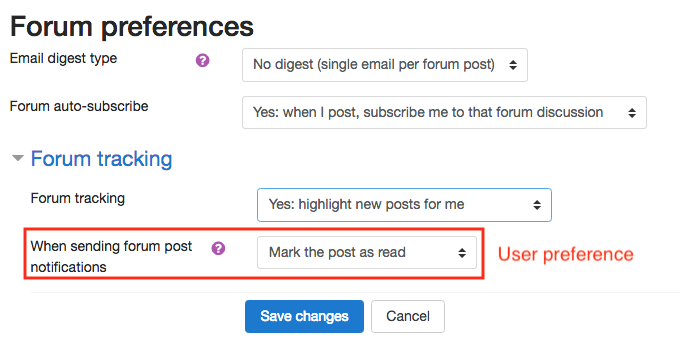Open the Forum auto-subscribe Yes dropdown
Screen dimensions: 680x362
coord(444,113)
